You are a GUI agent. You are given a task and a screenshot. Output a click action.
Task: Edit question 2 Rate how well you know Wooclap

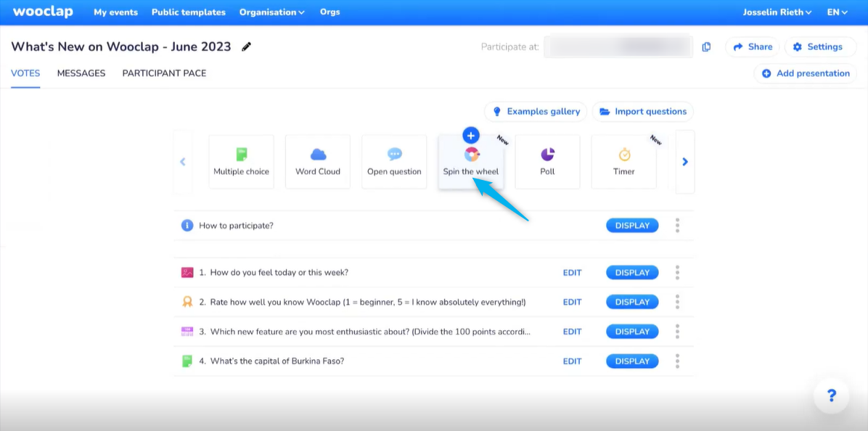click(573, 302)
